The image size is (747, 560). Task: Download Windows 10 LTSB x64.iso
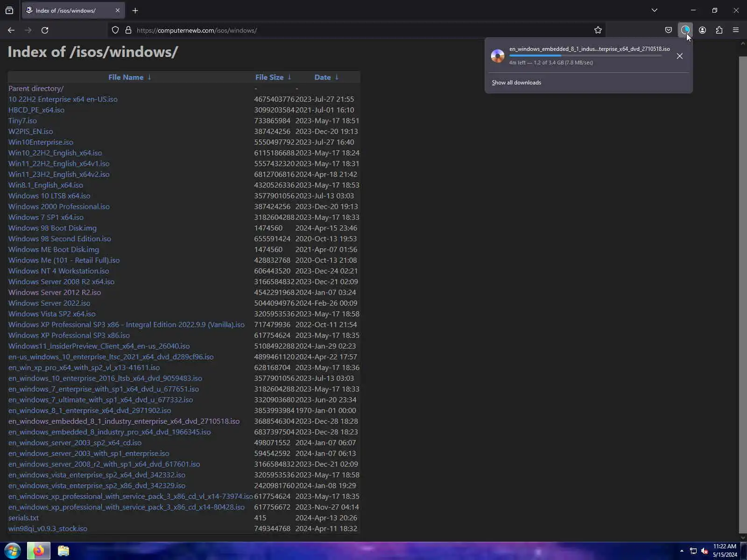pos(49,196)
